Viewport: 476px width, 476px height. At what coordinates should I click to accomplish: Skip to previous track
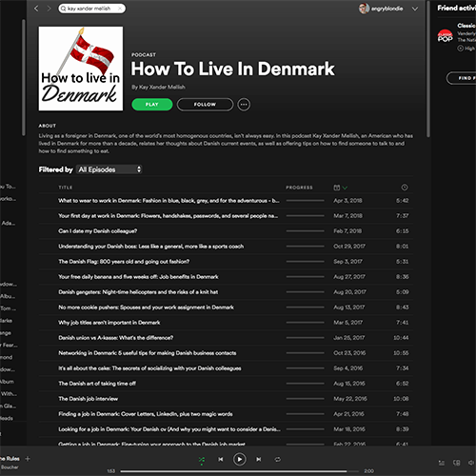tap(221, 459)
